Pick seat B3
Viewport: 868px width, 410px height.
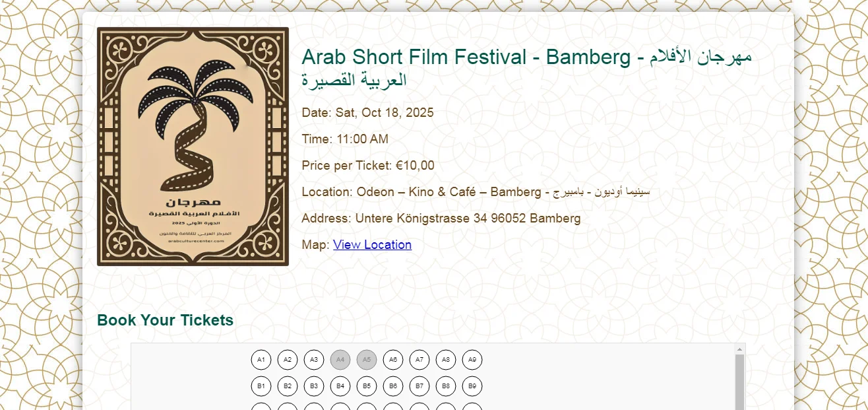(314, 386)
